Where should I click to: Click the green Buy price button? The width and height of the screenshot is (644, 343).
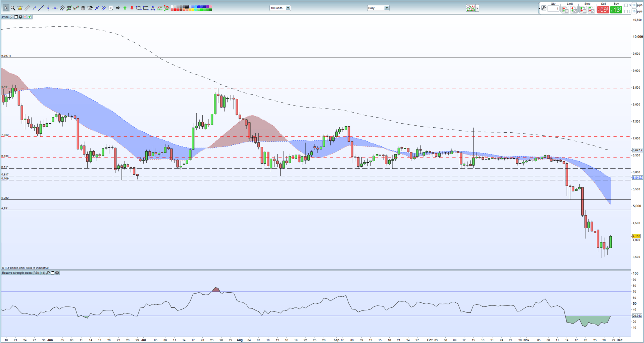(616, 9)
